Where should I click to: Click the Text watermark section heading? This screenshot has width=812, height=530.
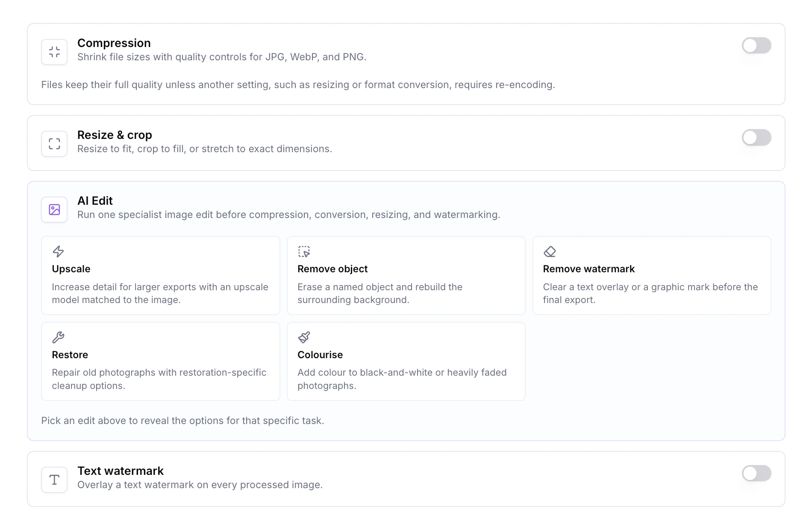point(121,471)
